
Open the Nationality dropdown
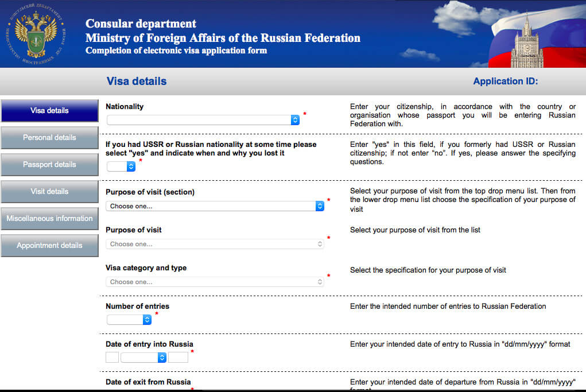pos(203,120)
